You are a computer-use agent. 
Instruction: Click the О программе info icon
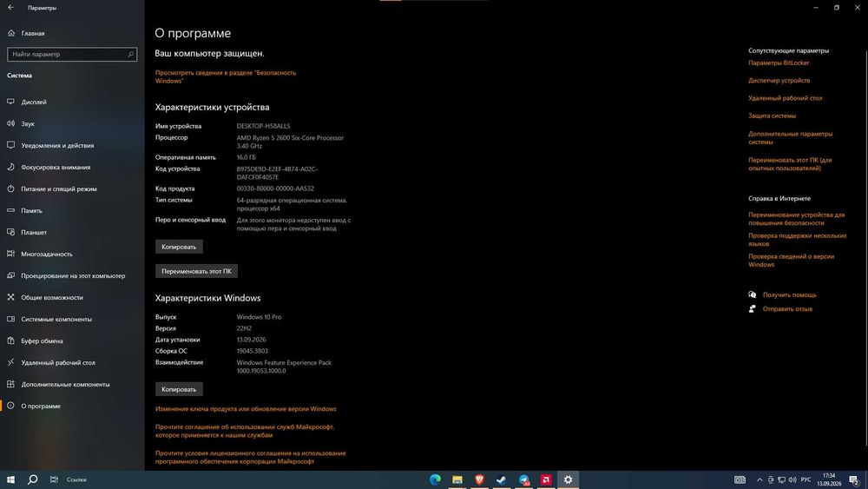10,406
